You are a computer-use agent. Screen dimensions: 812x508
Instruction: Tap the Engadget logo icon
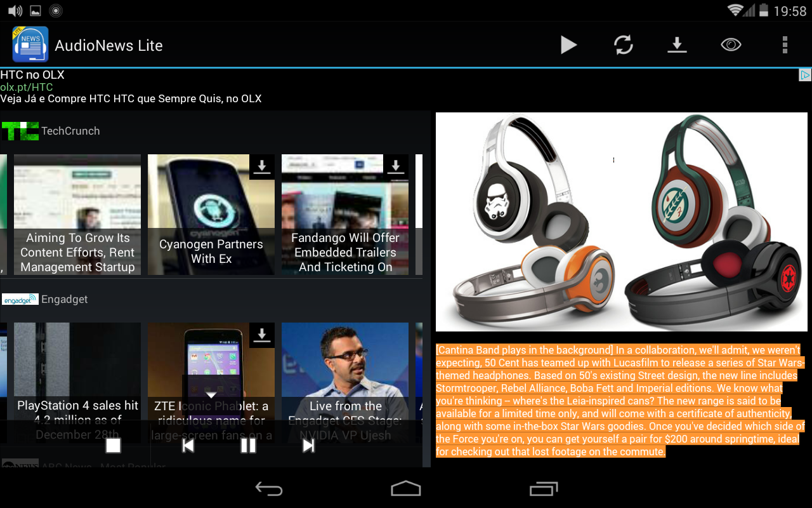pos(20,299)
